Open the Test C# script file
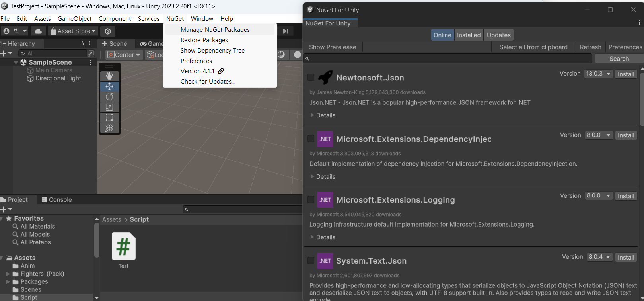Screen dimensions: 644x301 (123, 250)
